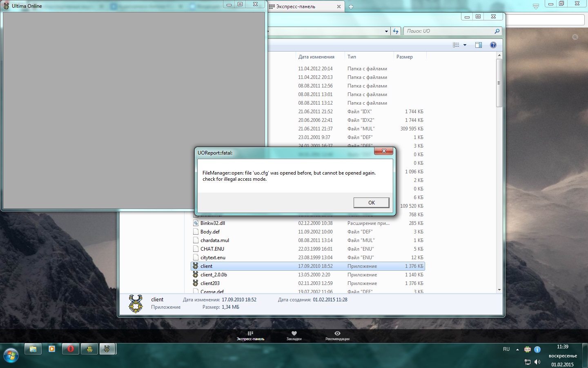Click the large client icon in details pane

(136, 304)
